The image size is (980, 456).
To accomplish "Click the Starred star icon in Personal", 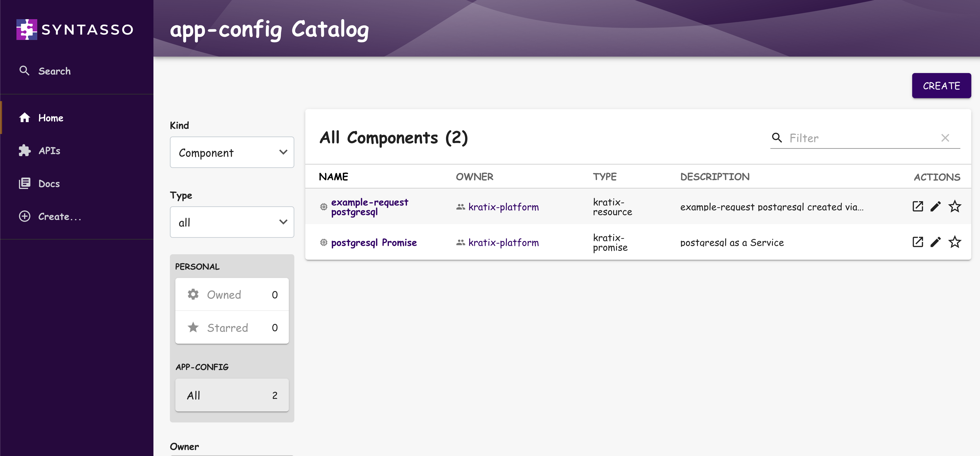I will tap(193, 327).
